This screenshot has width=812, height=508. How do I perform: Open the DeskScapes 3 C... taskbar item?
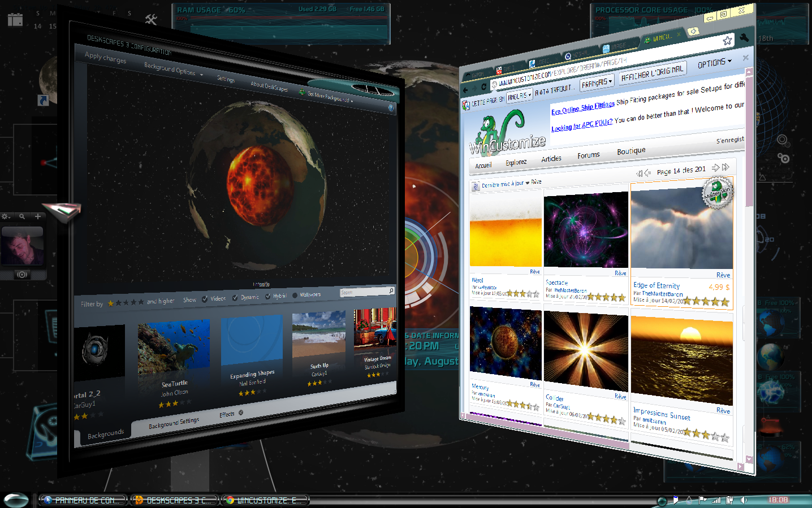pyautogui.click(x=174, y=500)
